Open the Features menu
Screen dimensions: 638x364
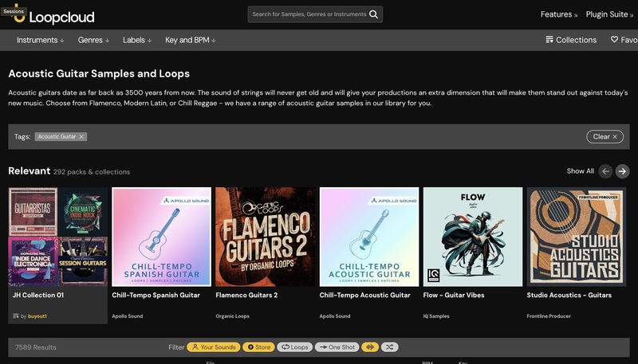(559, 14)
